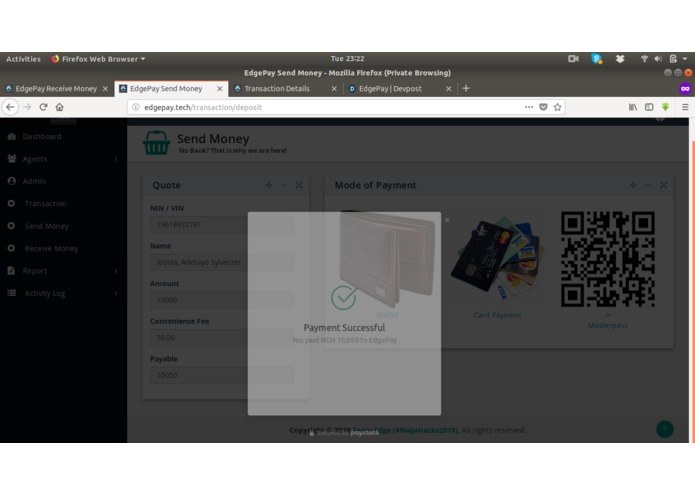Close the Quote panel

tap(299, 185)
